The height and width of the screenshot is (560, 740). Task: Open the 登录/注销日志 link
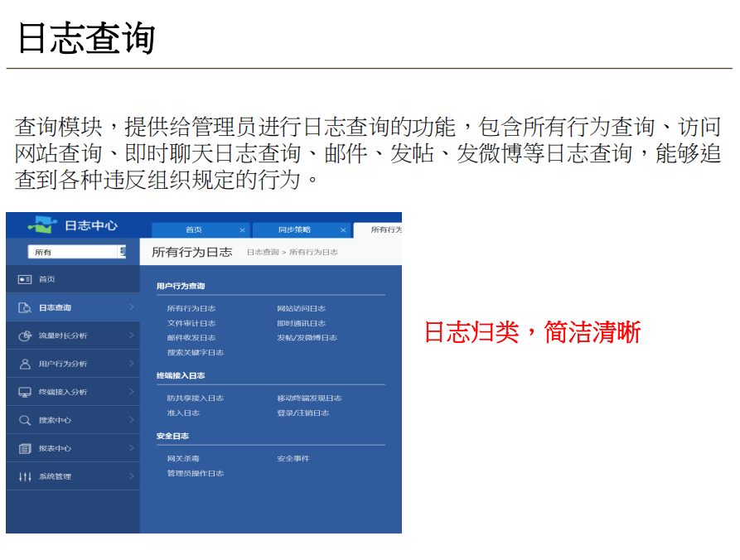(x=303, y=413)
